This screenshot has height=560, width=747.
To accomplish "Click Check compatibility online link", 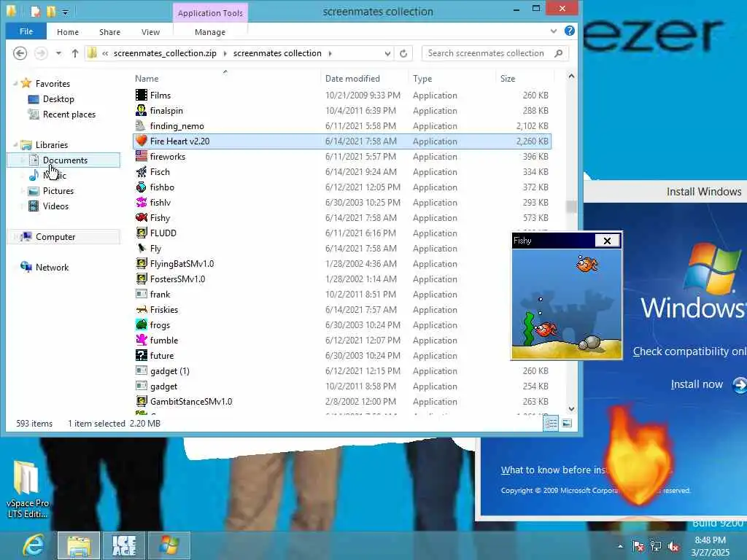I will (689, 351).
